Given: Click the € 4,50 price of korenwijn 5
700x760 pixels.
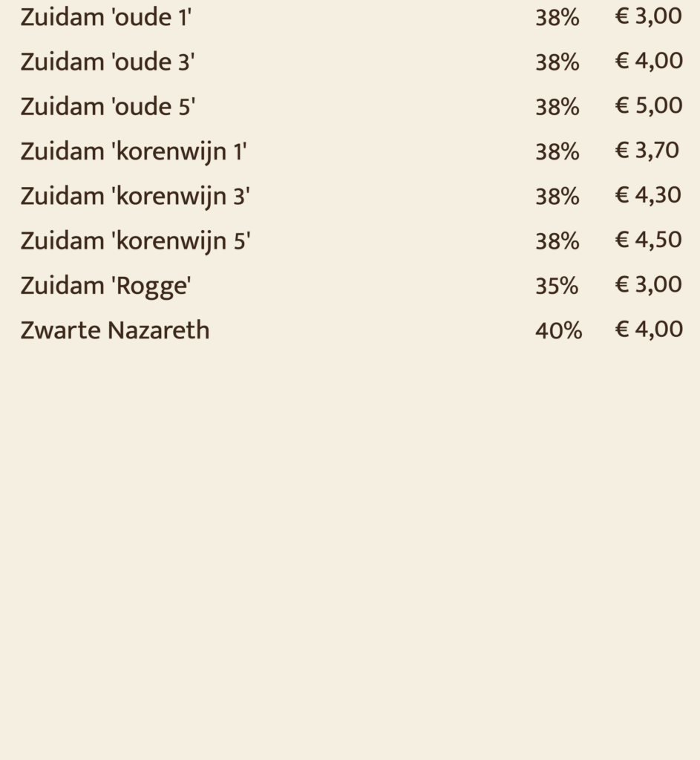Looking at the screenshot, I should 649,240.
